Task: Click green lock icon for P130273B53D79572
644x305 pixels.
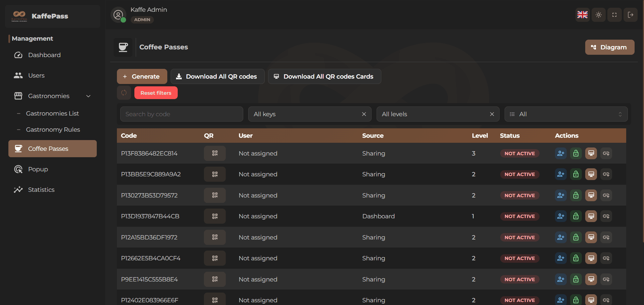Action: click(x=575, y=195)
